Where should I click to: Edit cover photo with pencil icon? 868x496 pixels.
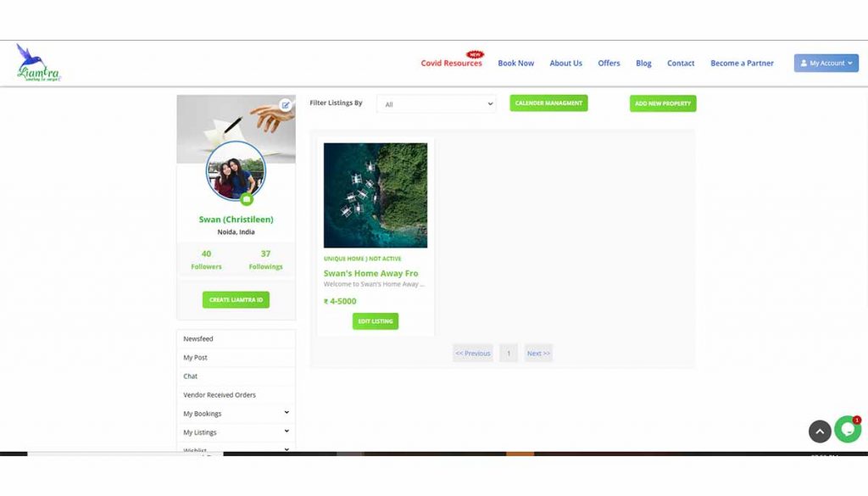(x=285, y=104)
